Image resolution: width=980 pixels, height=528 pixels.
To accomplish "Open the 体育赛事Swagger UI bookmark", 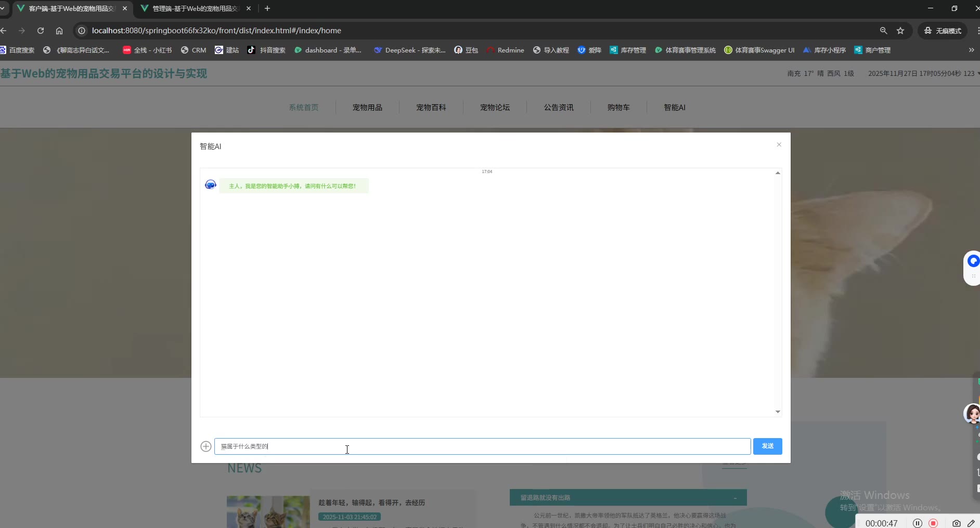I will (x=759, y=50).
